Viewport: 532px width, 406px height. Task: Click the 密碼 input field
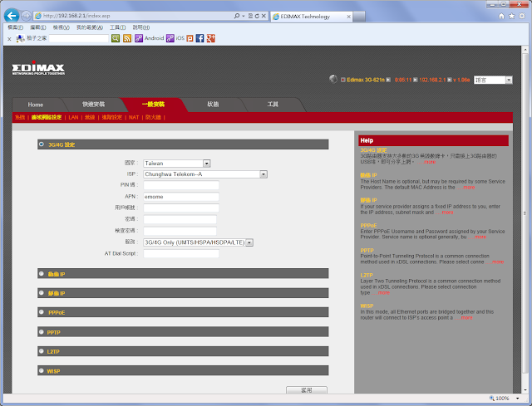(180, 219)
